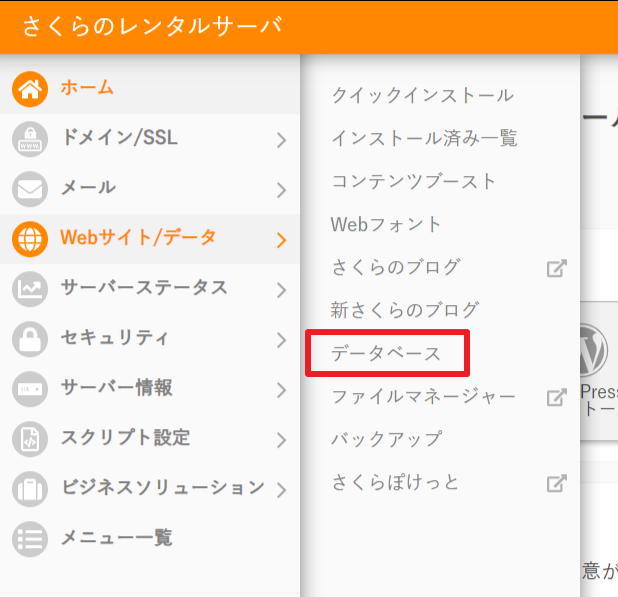Click the code file icon for スクリプト設定
Screen dimensions: 618x597
pyautogui.click(x=30, y=439)
